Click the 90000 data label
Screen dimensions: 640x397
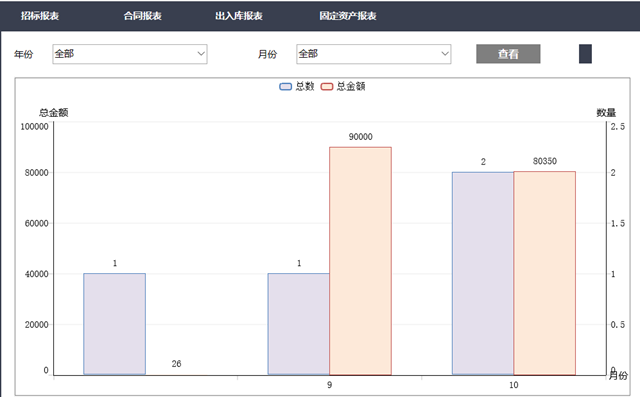[360, 137]
